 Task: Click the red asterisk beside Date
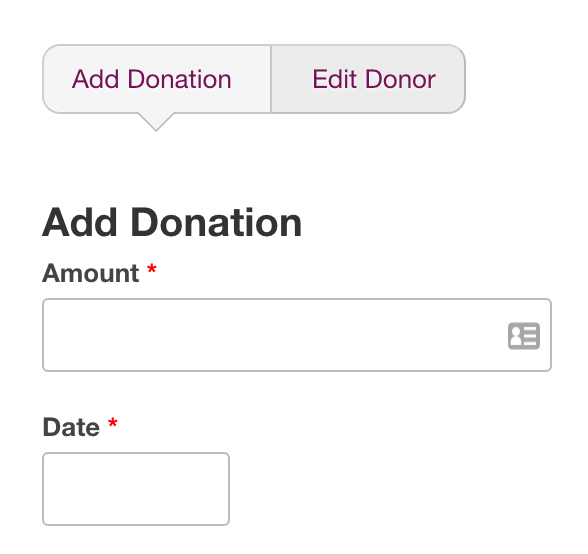point(112,423)
